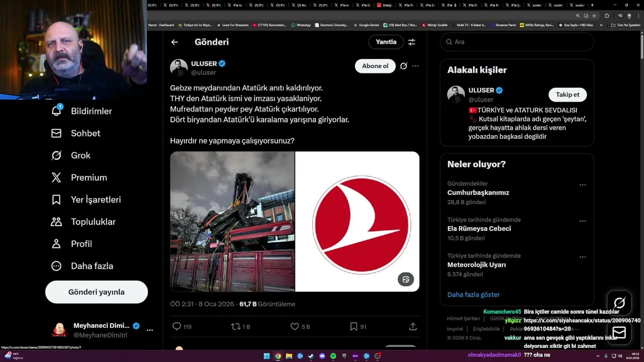Open Discord from the Windows taskbar
Screen dimensions: 644x362
[x=322, y=356]
